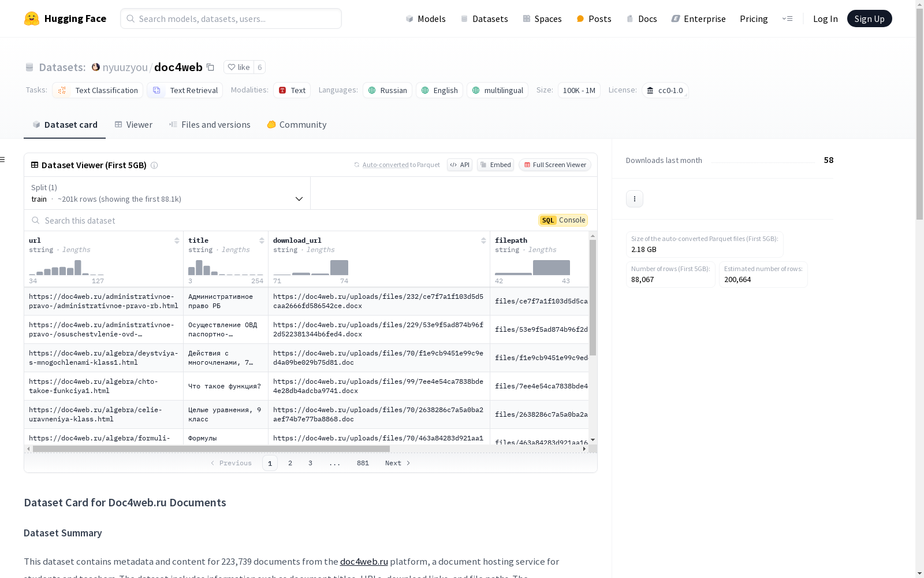
Task: Click the Hugging Face logo icon
Action: tap(32, 18)
